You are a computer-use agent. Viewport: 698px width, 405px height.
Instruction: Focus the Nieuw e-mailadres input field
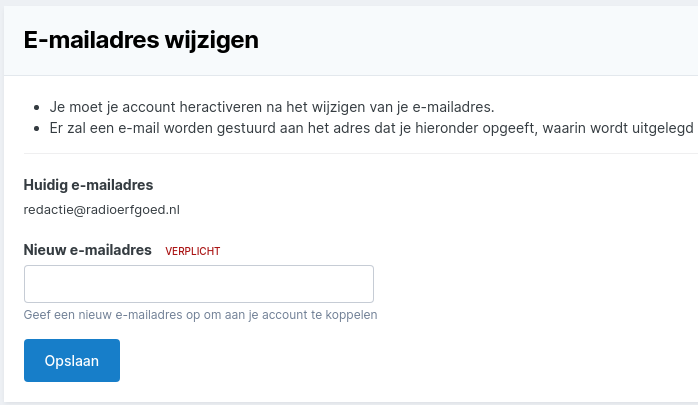pos(198,284)
